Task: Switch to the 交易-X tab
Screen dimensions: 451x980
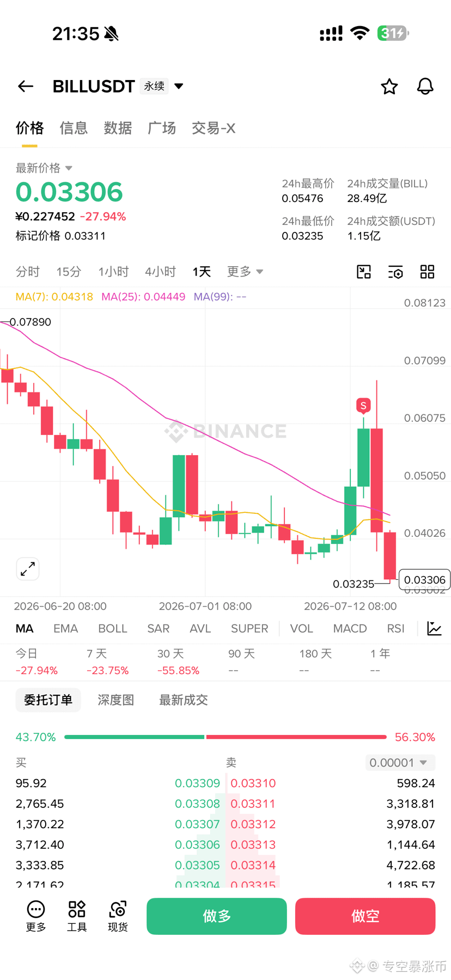Action: tap(214, 128)
